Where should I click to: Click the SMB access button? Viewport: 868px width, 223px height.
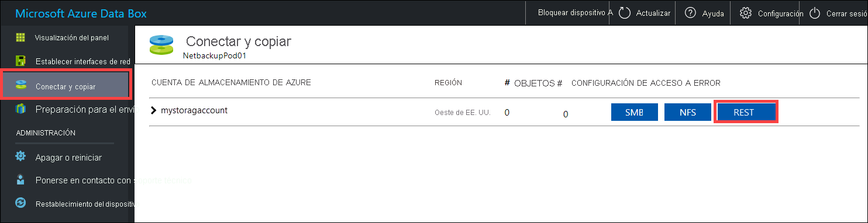click(x=635, y=113)
